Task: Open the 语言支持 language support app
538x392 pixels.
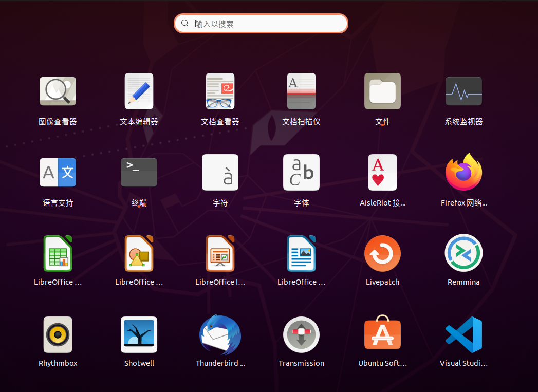Action: (58, 172)
